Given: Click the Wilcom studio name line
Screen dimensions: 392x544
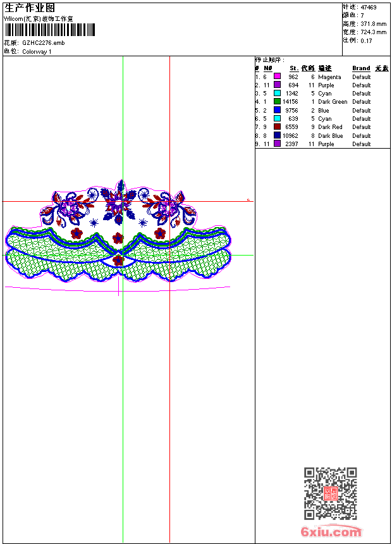Looking at the screenshot, I should [x=39, y=19].
